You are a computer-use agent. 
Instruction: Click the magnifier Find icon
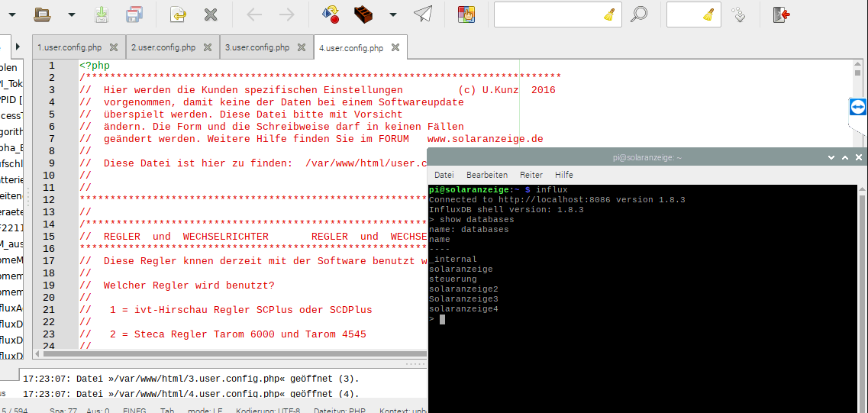click(639, 14)
